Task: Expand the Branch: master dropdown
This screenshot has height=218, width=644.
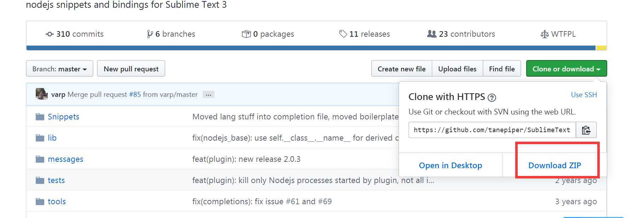Action: 59,69
